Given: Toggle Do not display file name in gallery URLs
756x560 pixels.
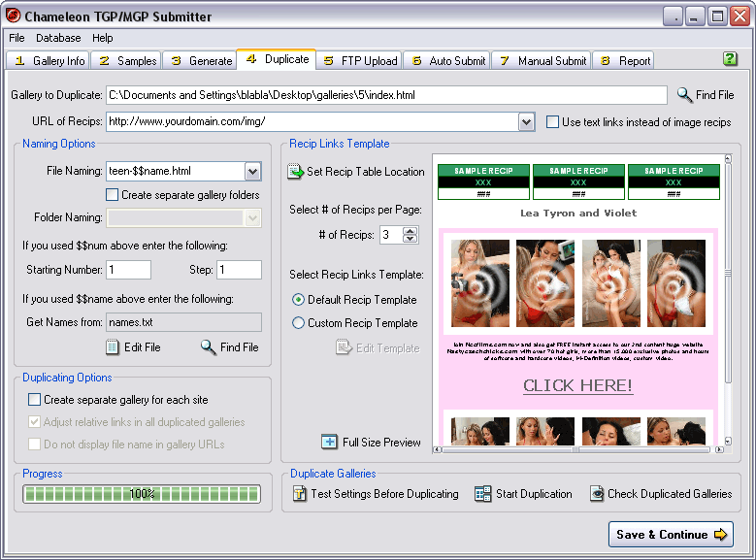Looking at the screenshot, I should pos(34,445).
